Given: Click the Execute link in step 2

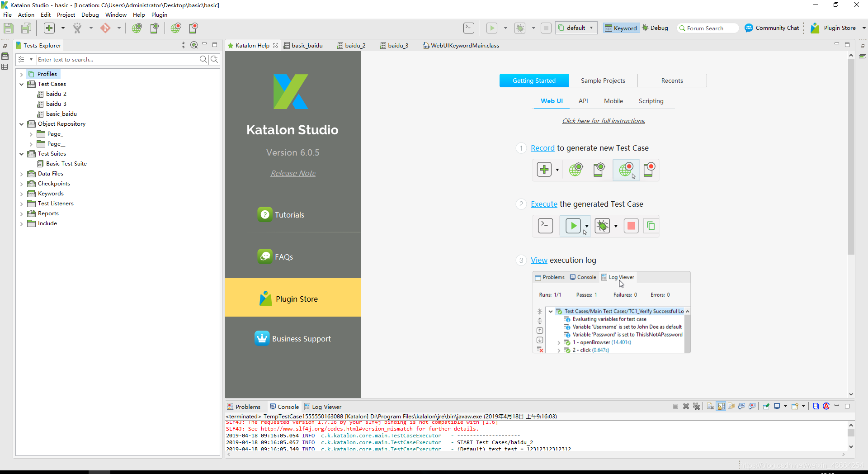Looking at the screenshot, I should (544, 204).
